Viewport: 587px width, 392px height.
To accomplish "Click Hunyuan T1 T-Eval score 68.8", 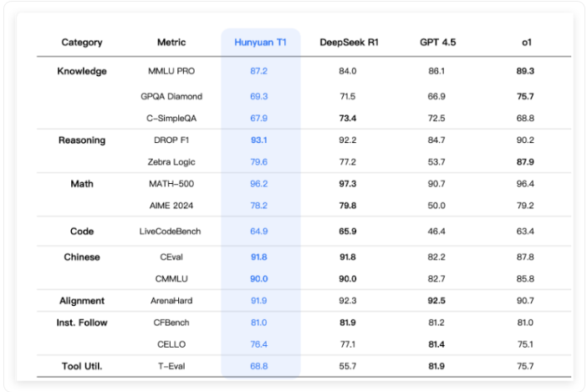I will (x=258, y=366).
